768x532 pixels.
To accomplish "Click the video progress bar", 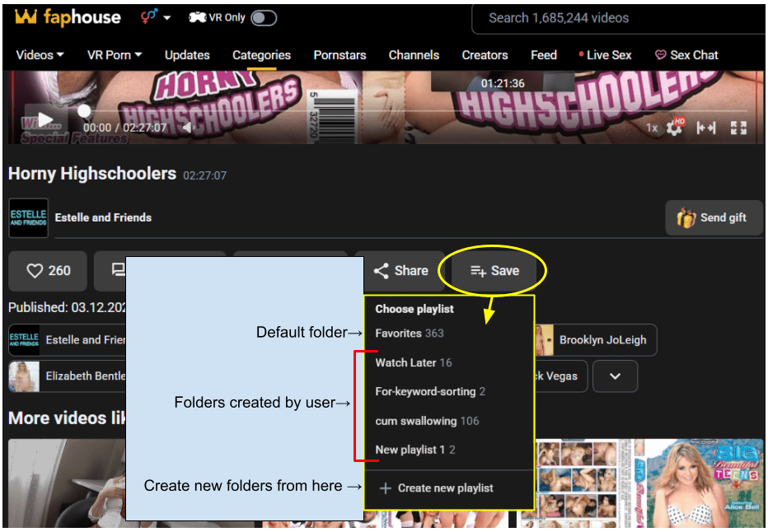I will click(412, 110).
